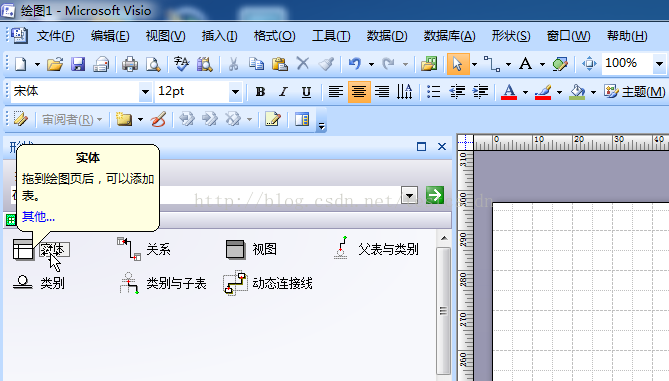669x381 pixels.
Task: Click the Print icon in toolbar
Action: coord(130,64)
